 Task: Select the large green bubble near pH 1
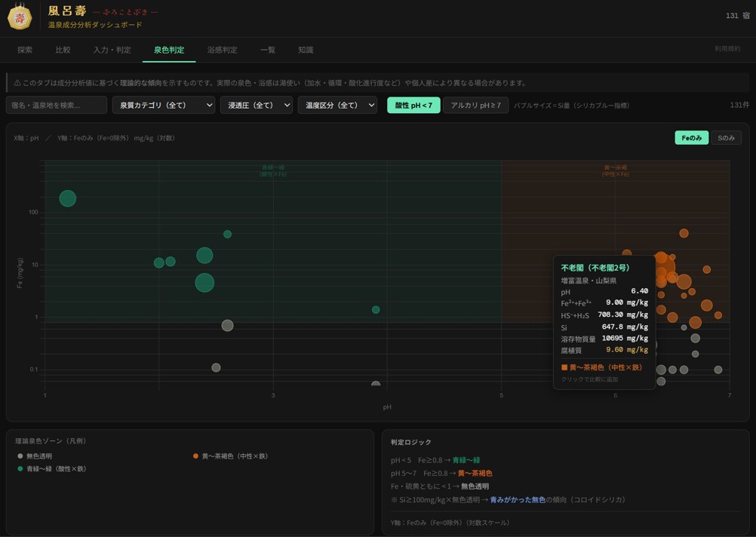click(67, 198)
